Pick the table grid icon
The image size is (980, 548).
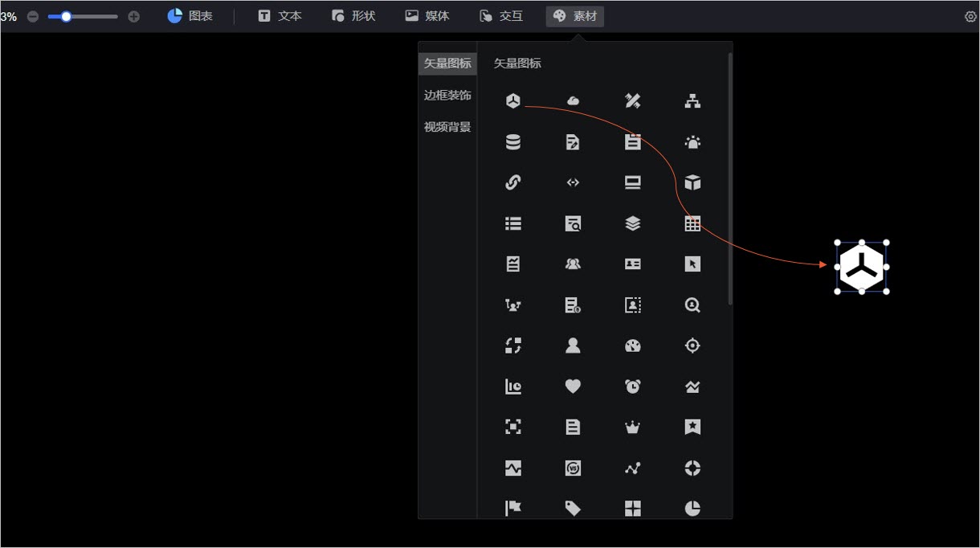point(692,224)
